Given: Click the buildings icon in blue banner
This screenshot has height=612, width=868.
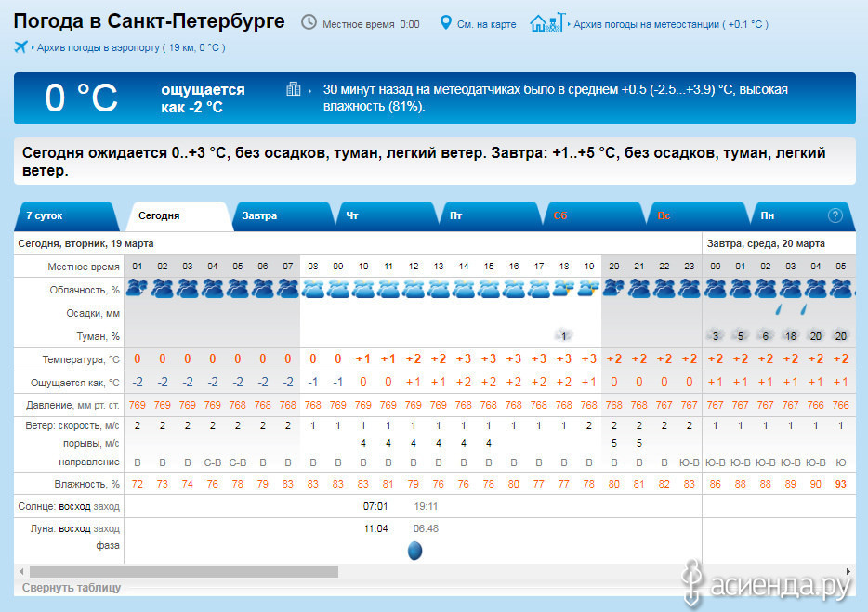Looking at the screenshot, I should pyautogui.click(x=294, y=89).
